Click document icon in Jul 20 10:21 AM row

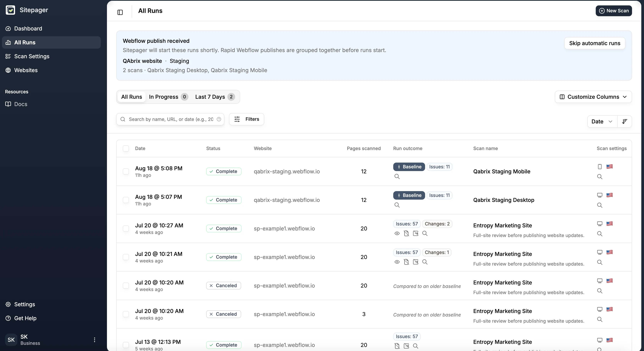tap(406, 262)
